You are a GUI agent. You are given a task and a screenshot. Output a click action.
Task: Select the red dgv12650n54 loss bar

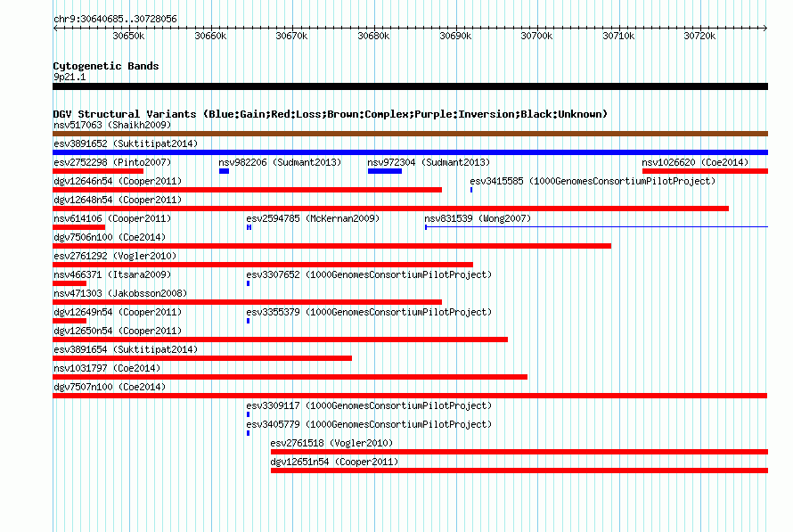(280, 340)
